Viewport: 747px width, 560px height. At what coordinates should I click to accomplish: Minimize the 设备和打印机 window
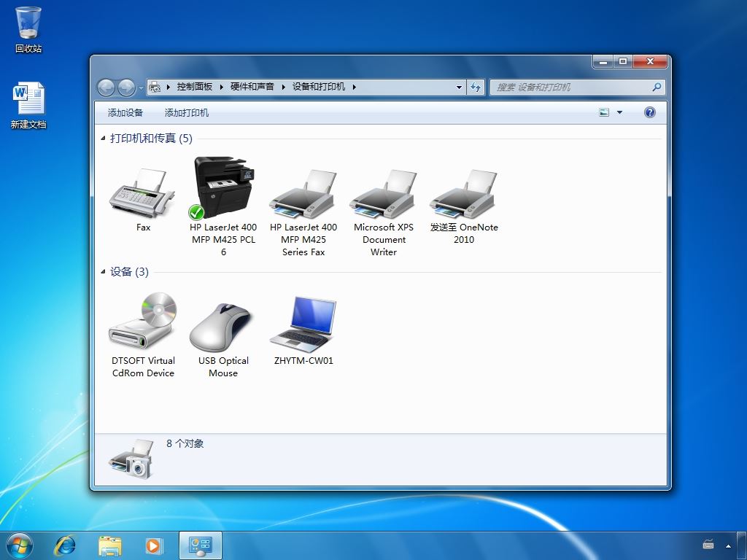click(603, 61)
